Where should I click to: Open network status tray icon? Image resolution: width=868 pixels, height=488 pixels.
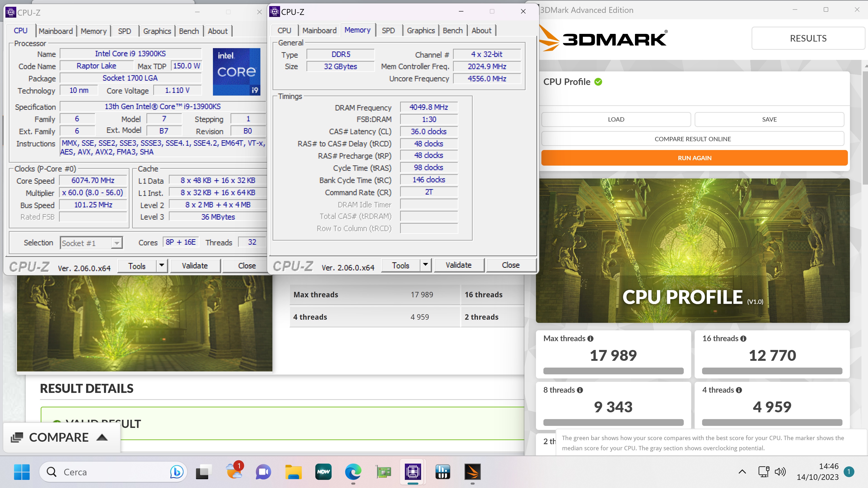click(764, 472)
